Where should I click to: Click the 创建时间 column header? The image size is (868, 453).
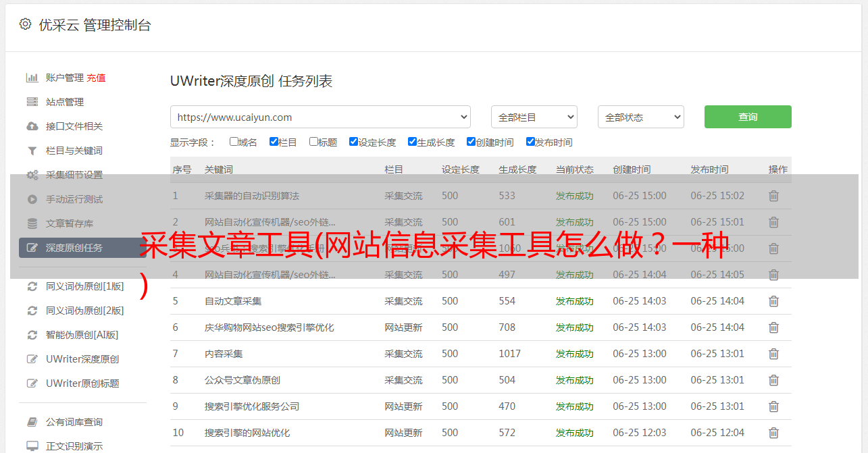(632, 169)
